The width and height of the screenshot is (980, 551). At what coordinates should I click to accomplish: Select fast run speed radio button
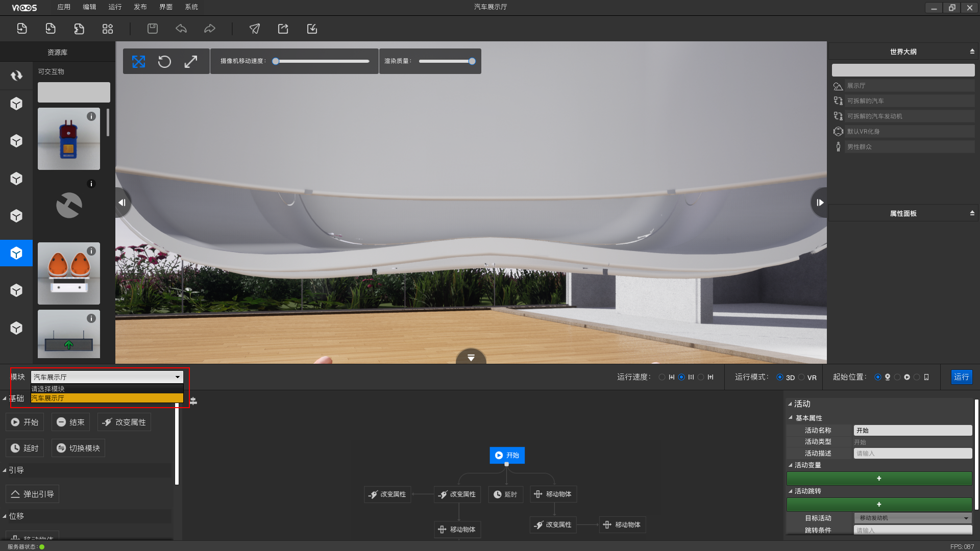click(x=701, y=377)
